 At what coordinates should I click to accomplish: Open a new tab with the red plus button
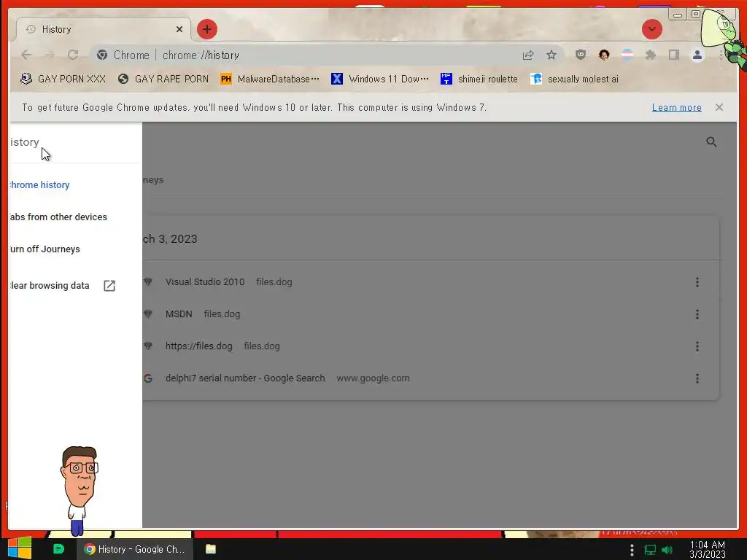pos(206,29)
